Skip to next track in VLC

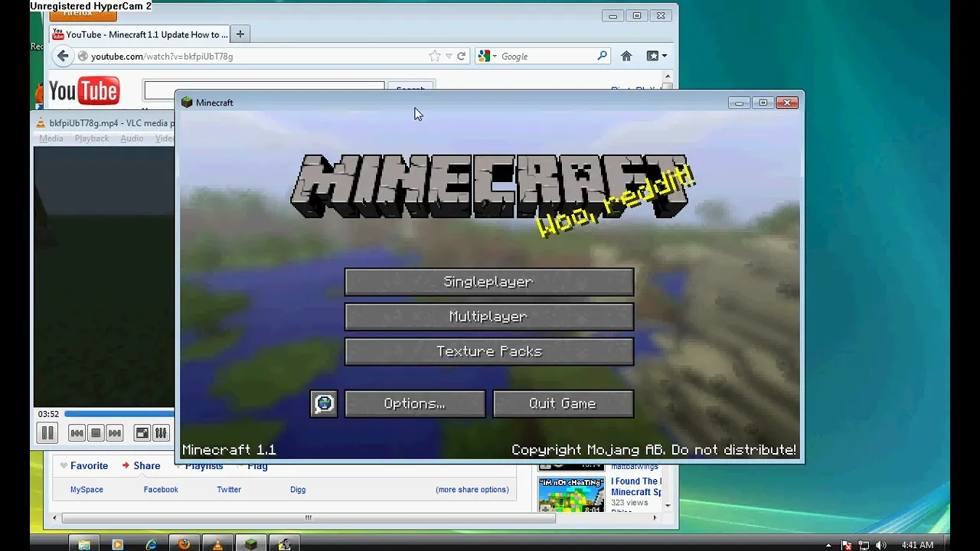(115, 433)
